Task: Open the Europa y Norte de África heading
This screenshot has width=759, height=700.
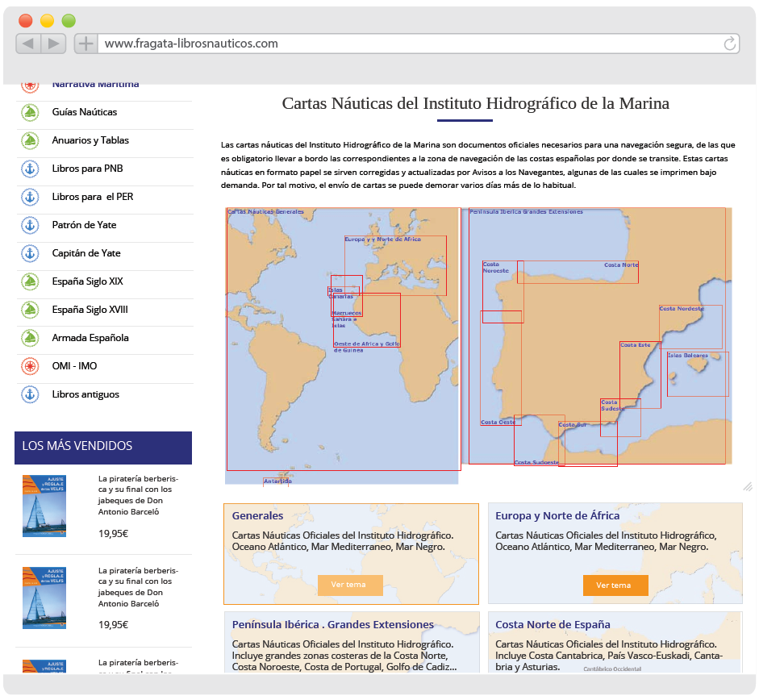Action: tap(557, 515)
